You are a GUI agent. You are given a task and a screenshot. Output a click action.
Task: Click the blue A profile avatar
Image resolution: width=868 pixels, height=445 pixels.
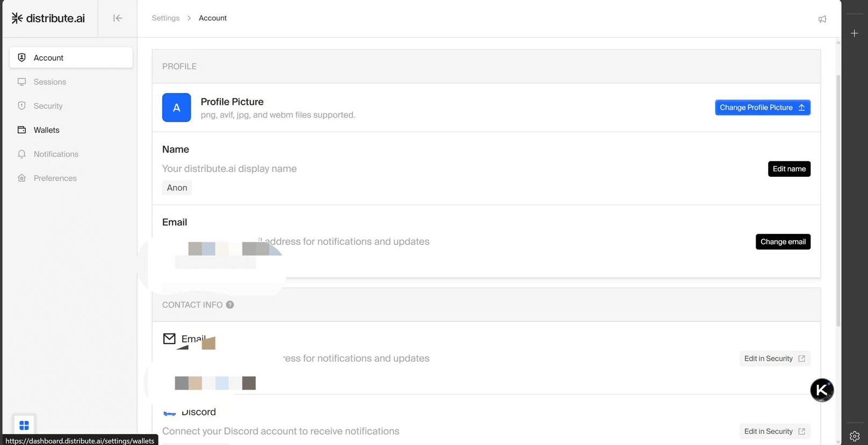[176, 107]
